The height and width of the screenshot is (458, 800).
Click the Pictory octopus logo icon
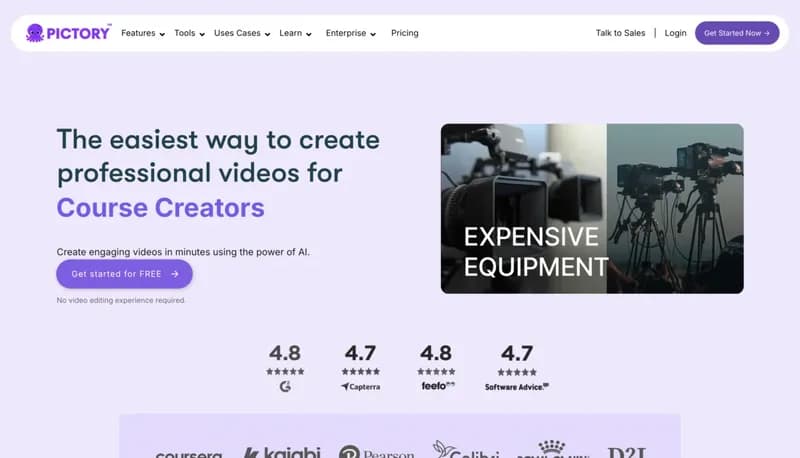pos(35,33)
